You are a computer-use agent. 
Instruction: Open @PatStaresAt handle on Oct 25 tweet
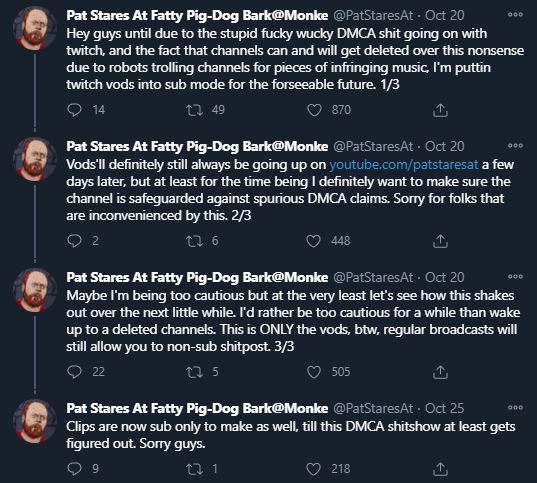tap(373, 408)
